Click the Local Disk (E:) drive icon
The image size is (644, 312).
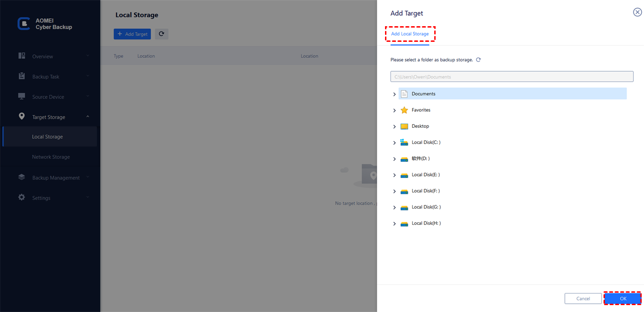click(404, 175)
